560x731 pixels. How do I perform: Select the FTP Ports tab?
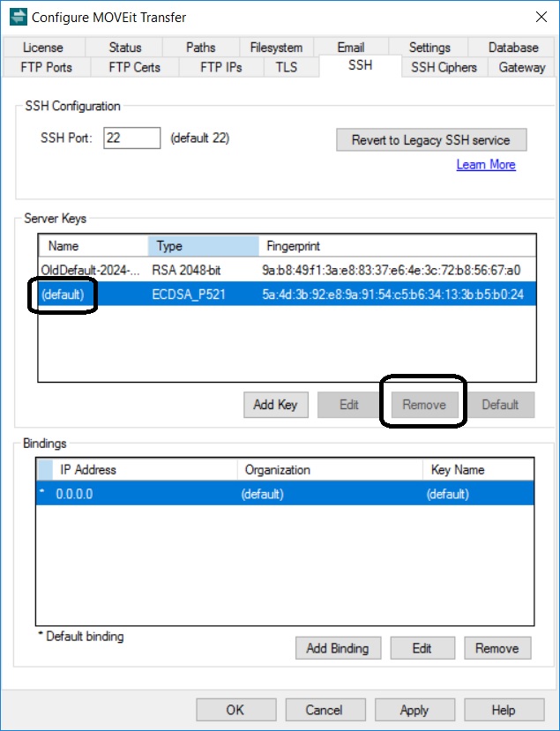click(x=46, y=67)
